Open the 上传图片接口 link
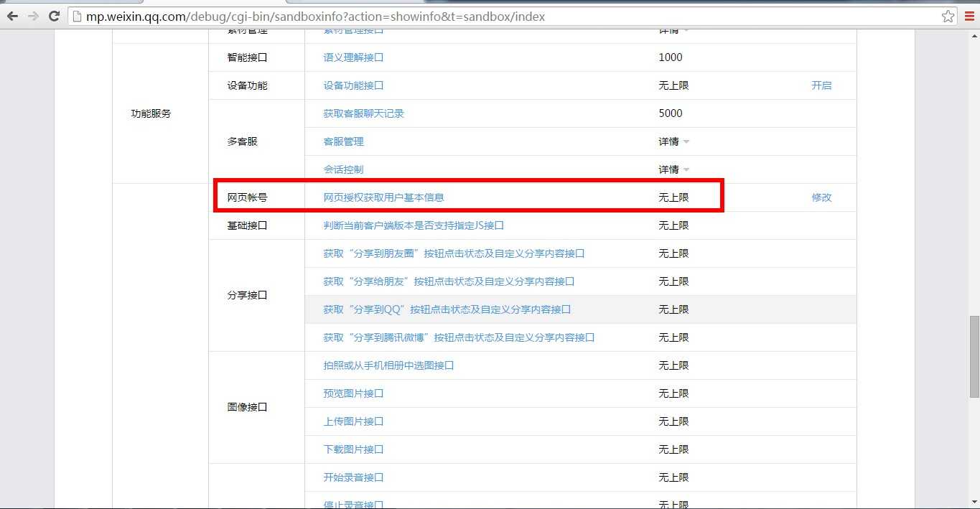Image resolution: width=980 pixels, height=509 pixels. 353,421
